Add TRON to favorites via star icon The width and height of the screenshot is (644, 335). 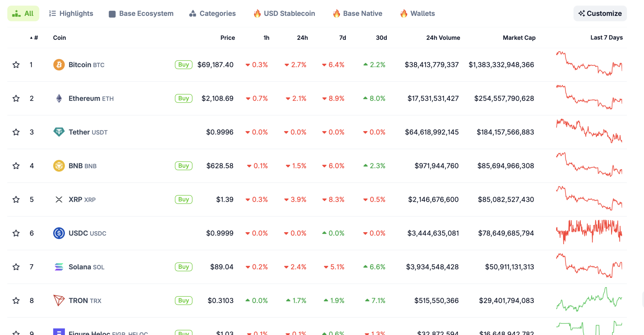[16, 300]
